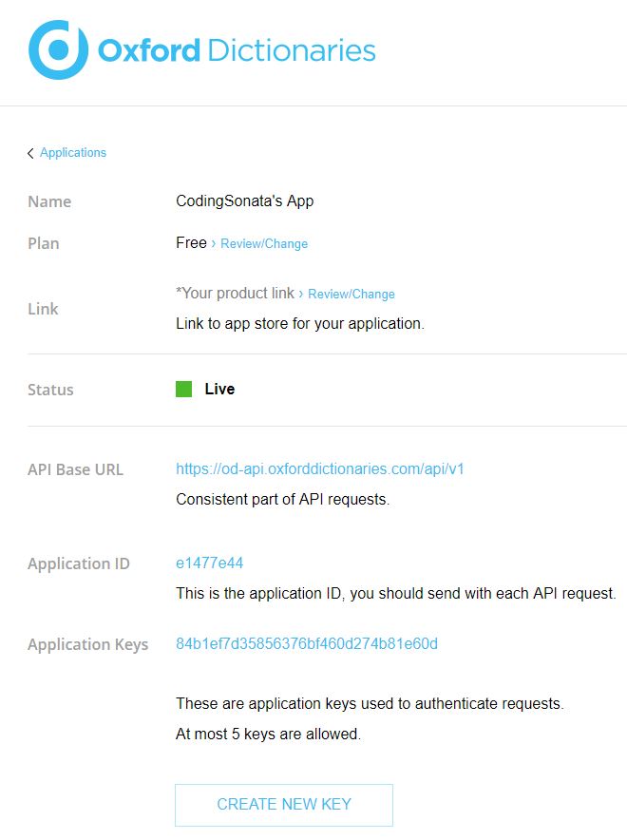627x840 pixels.
Task: Click the *Your product link text
Action: (235, 294)
